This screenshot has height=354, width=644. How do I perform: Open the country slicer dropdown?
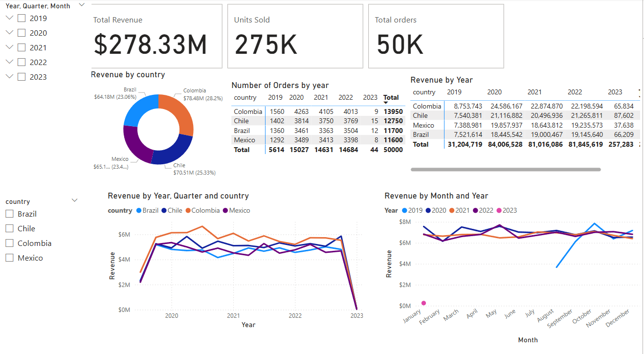74,200
